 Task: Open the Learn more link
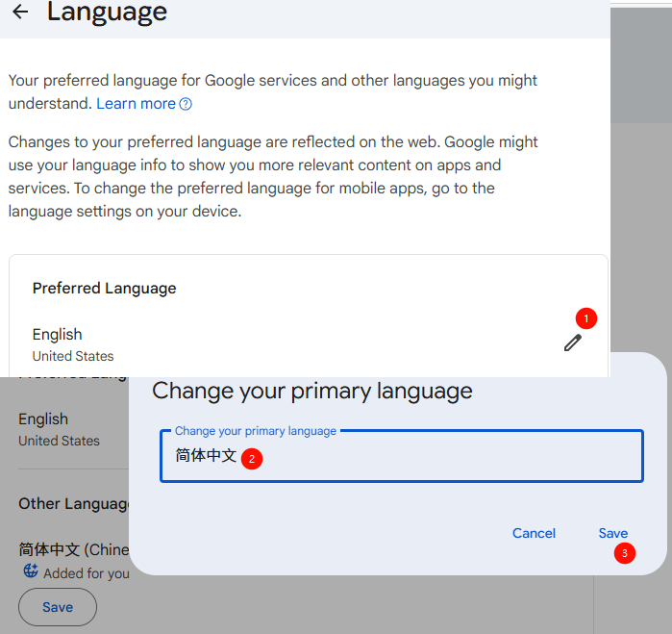point(136,104)
